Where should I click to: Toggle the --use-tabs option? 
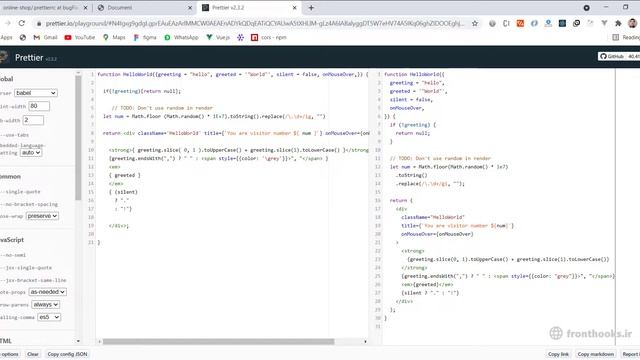[x=15, y=135]
